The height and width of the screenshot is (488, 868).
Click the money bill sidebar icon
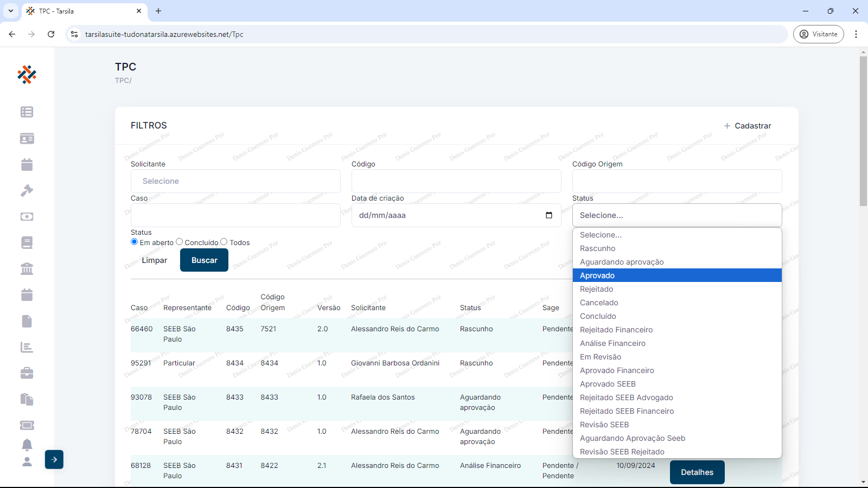27,216
